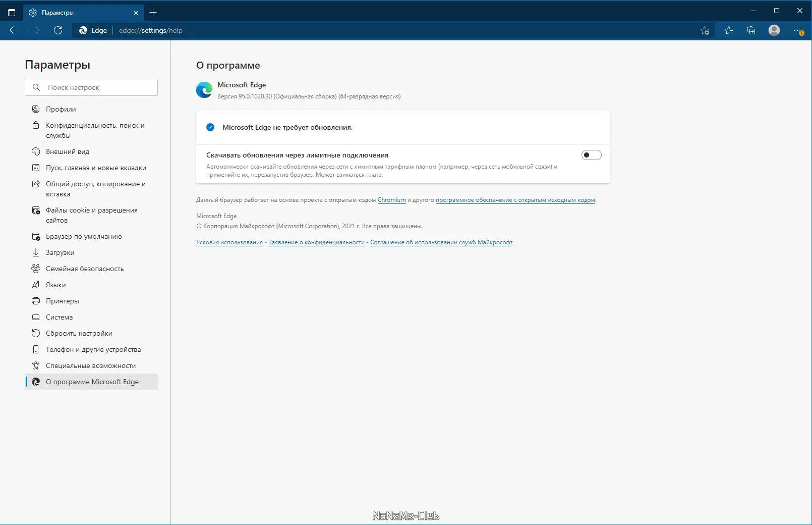Click the Microsoft Edge logo in About
The width and height of the screenshot is (812, 525).
coord(204,90)
